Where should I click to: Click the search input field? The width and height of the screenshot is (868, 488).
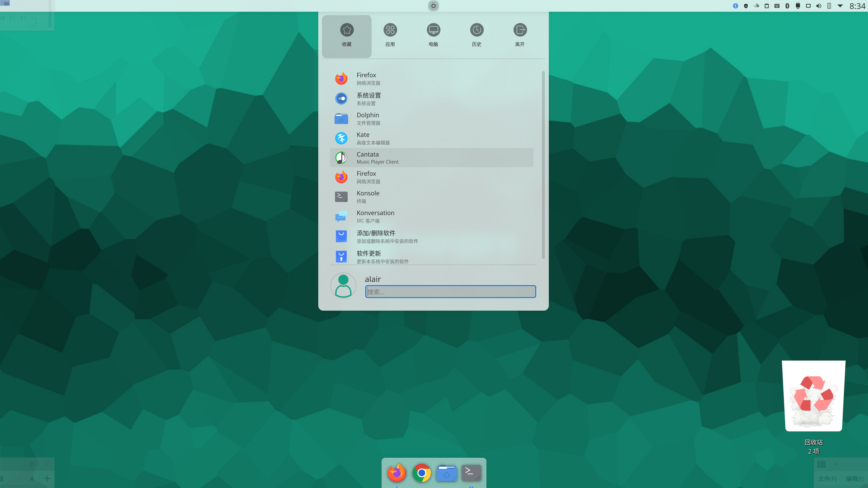(x=450, y=292)
